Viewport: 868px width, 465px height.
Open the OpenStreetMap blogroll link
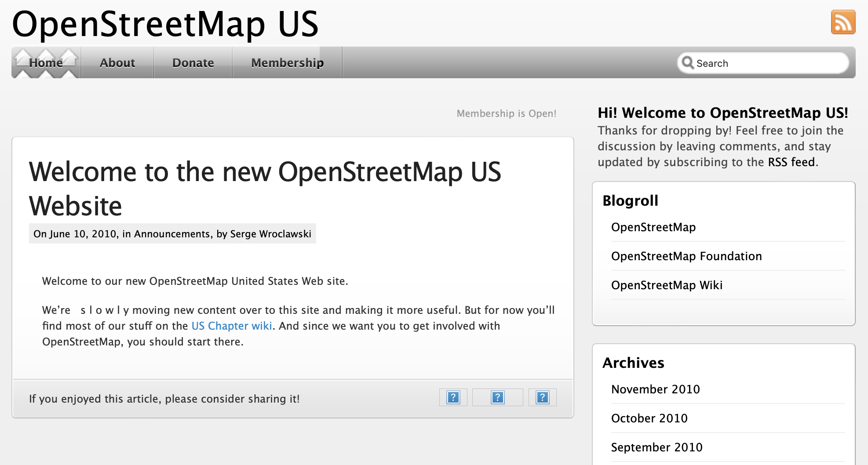pos(653,227)
